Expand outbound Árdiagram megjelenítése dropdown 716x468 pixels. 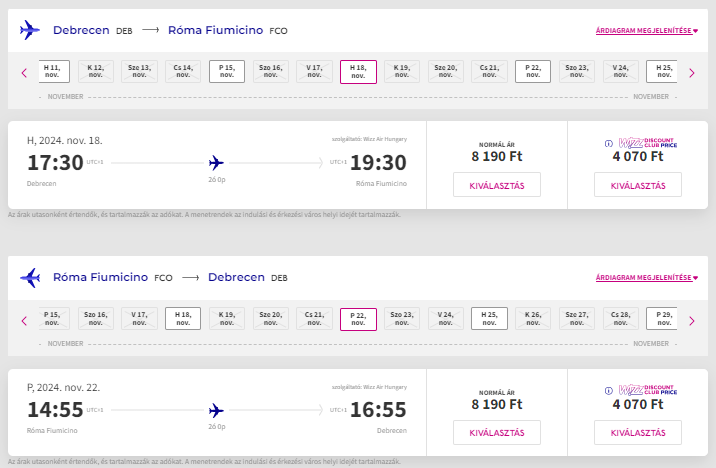pyautogui.click(x=645, y=31)
